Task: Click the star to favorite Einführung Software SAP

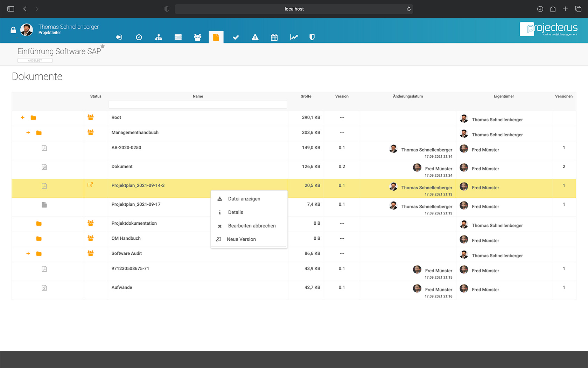Action: click(103, 46)
